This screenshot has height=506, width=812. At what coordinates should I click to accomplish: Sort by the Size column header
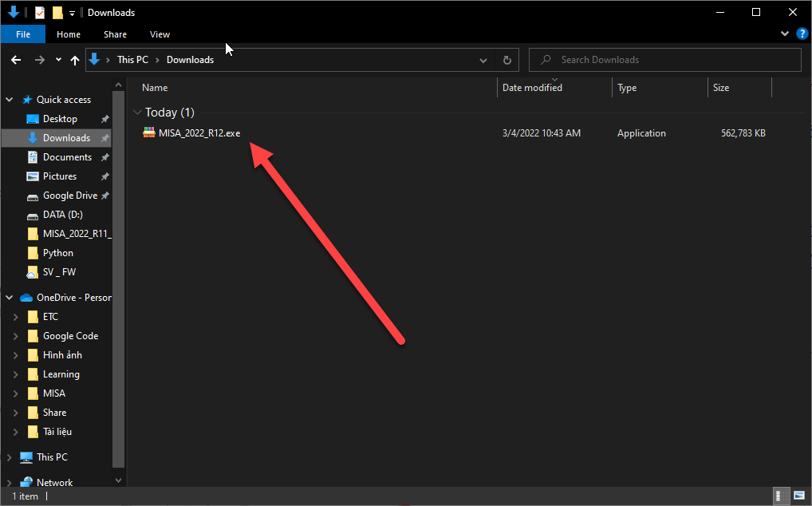721,88
